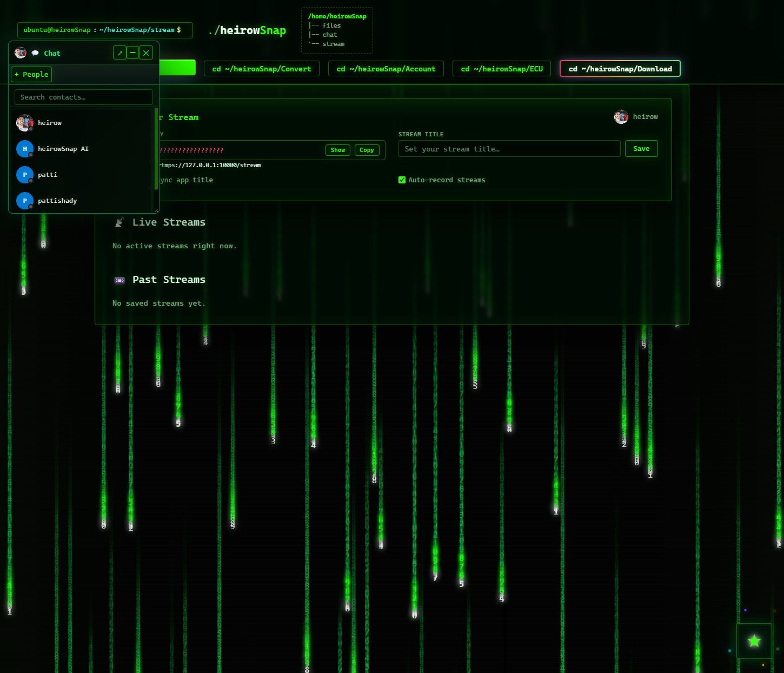Copy the stream key
Image resolution: width=784 pixels, height=673 pixels.
click(x=367, y=150)
